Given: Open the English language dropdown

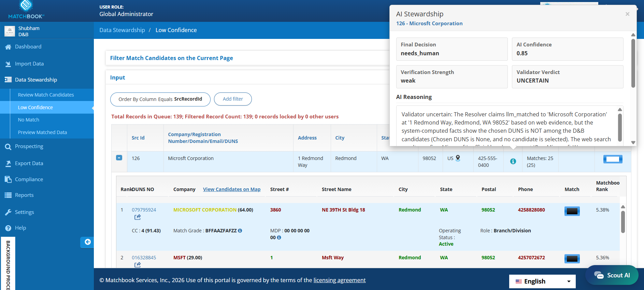Looking at the screenshot, I should (542, 281).
